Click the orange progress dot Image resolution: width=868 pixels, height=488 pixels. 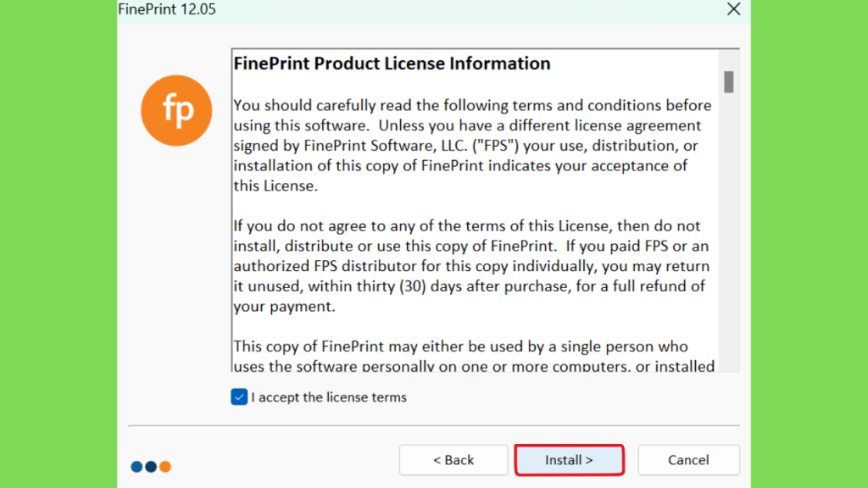(165, 467)
